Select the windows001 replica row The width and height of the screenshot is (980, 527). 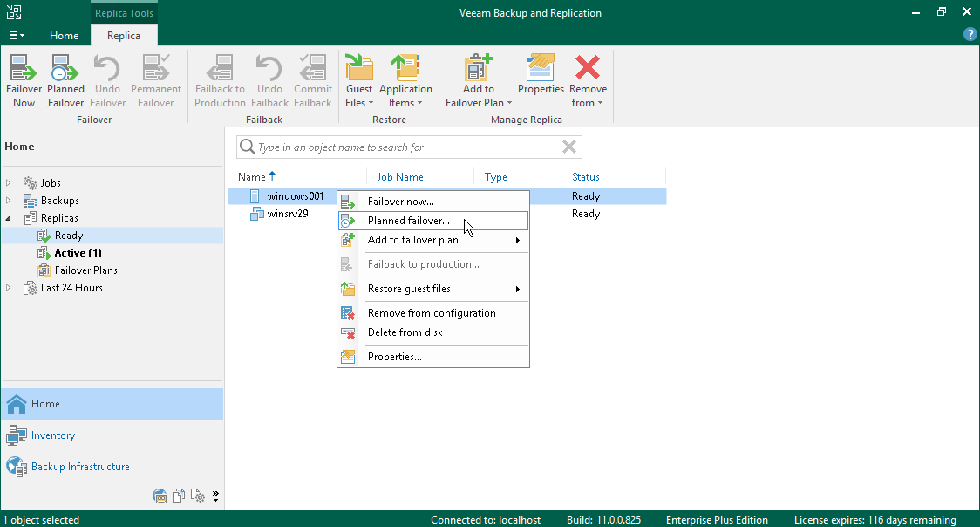click(447, 196)
